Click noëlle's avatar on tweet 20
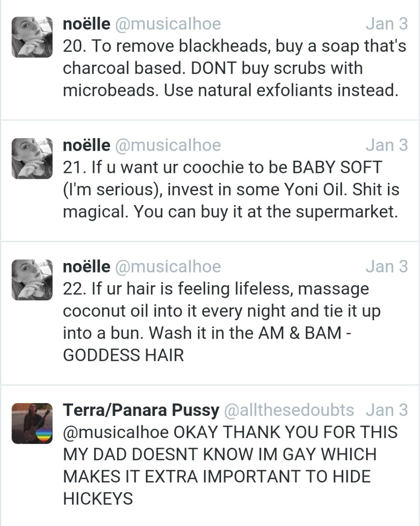Image resolution: width=420 pixels, height=526 pixels. click(x=32, y=37)
